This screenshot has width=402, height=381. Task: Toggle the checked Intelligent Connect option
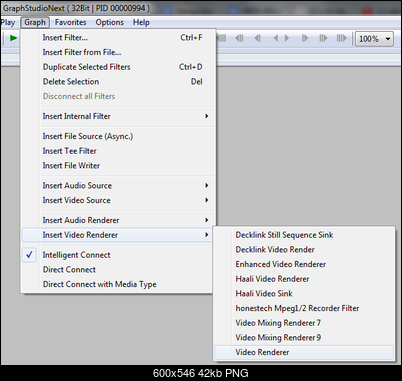coord(117,255)
